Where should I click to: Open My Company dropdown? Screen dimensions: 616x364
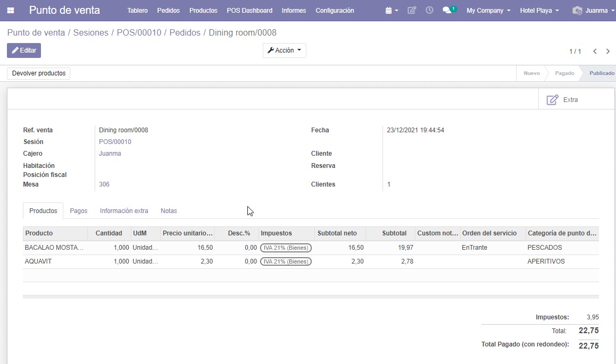click(488, 11)
